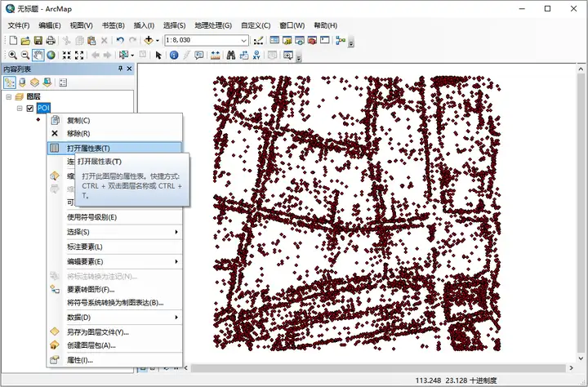Open the 地理处理(G) menu
The height and width of the screenshot is (387, 588).
(215, 25)
